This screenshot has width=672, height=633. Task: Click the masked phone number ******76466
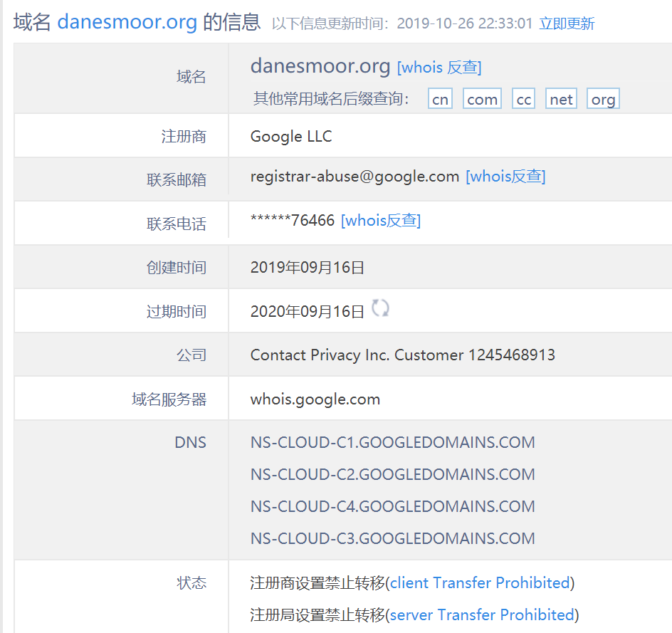point(293,220)
